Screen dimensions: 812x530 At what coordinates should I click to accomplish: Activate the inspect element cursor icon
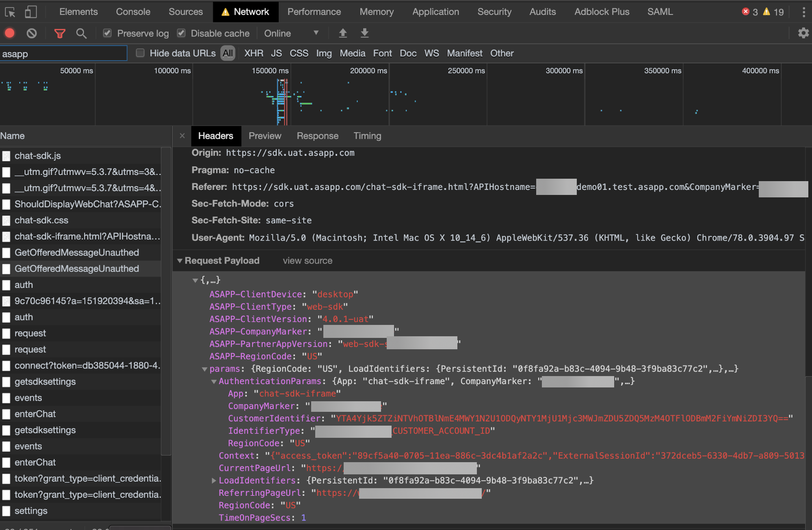(x=10, y=12)
